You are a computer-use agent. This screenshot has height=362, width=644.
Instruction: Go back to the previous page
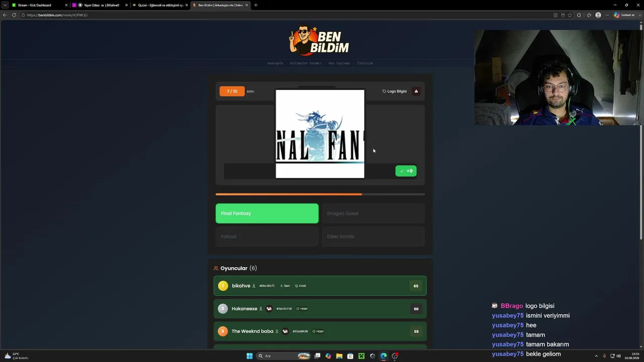[5, 15]
